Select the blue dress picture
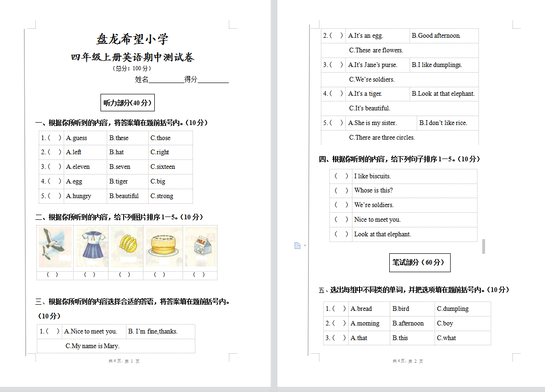This screenshot has height=392, width=545. click(x=92, y=247)
